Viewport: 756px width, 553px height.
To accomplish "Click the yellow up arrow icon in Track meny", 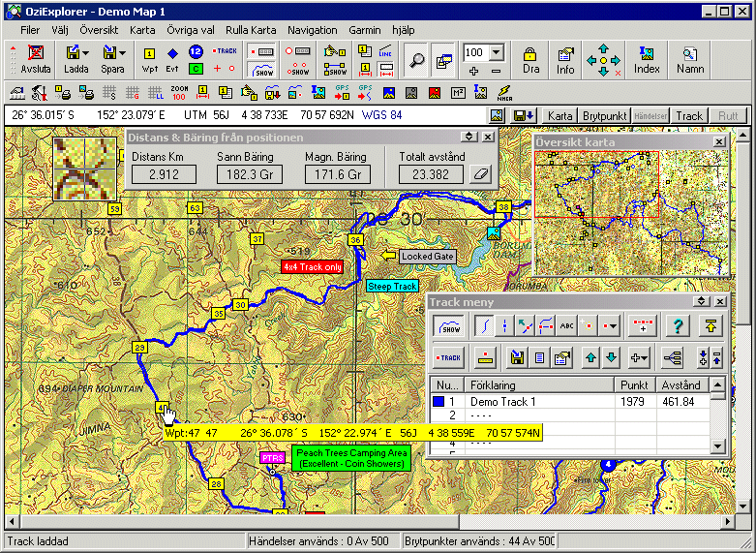I will pyautogui.click(x=711, y=326).
